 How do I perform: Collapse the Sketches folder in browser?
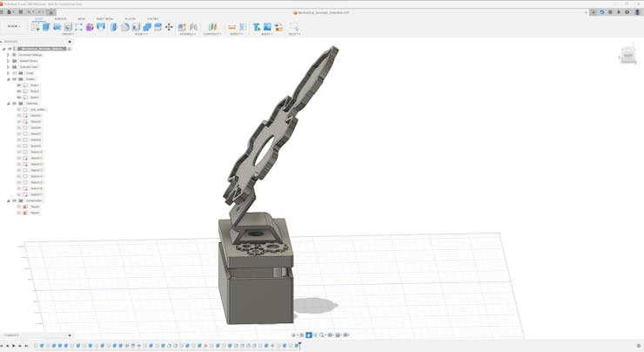coord(9,104)
